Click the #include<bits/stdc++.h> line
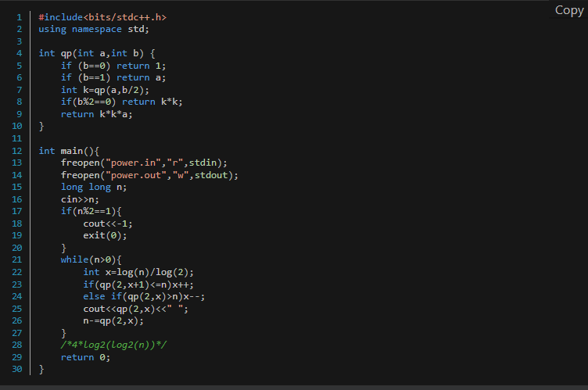The width and height of the screenshot is (588, 390). click(102, 17)
